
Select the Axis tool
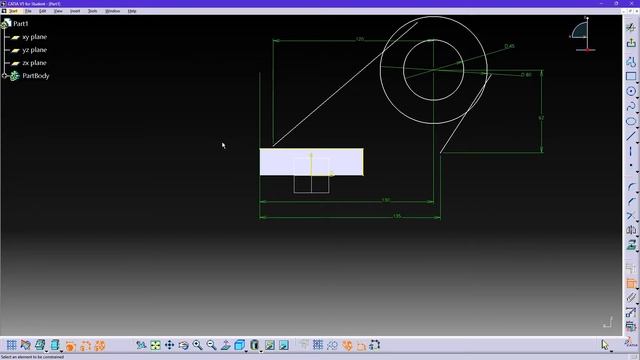click(x=631, y=151)
